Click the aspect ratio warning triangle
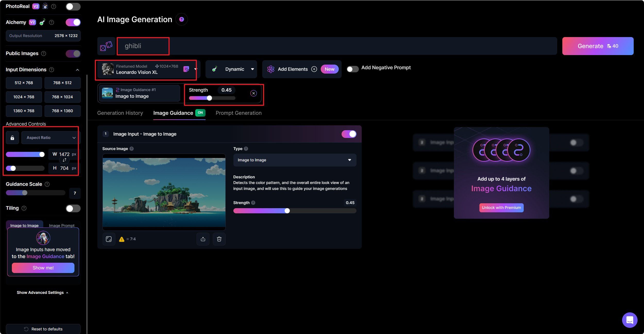 [x=122, y=239]
